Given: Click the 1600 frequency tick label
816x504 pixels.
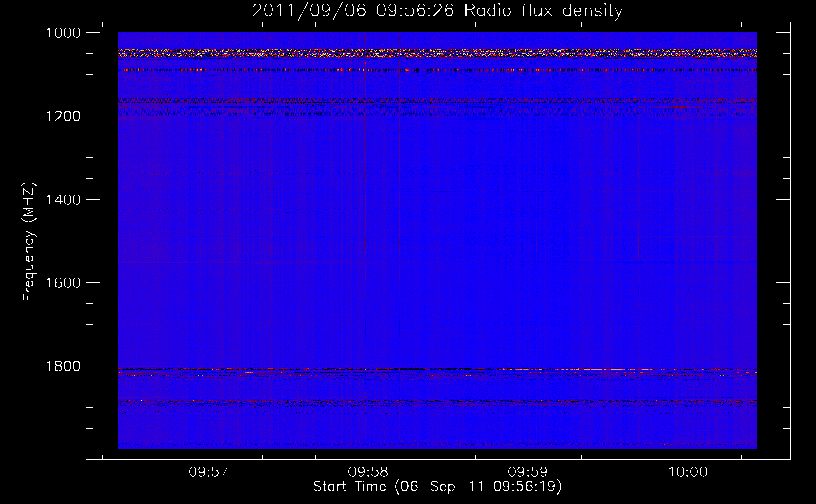Looking at the screenshot, I should tap(63, 283).
